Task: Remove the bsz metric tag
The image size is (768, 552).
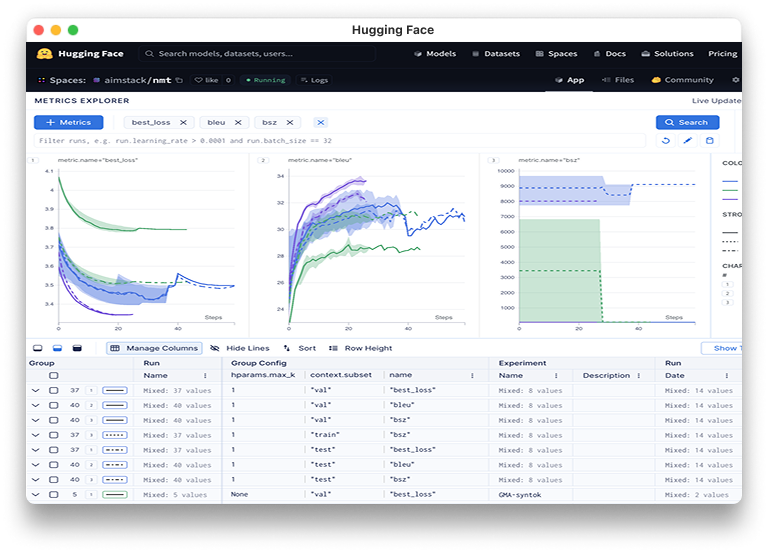Action: pyautogui.click(x=290, y=122)
